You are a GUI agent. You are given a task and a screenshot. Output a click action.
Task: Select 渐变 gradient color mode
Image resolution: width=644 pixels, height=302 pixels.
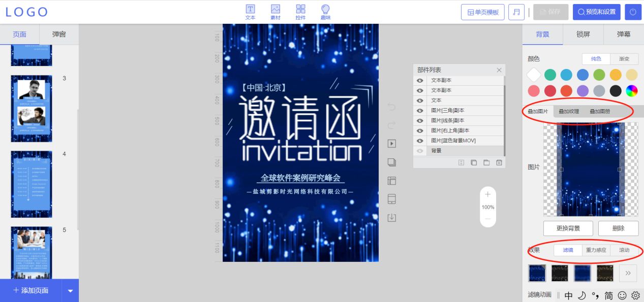[x=624, y=59]
